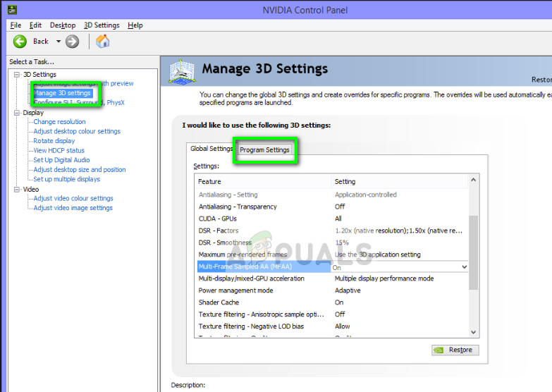This screenshot has height=392, width=552.
Task: Click the Back button label
Action: pyautogui.click(x=40, y=42)
